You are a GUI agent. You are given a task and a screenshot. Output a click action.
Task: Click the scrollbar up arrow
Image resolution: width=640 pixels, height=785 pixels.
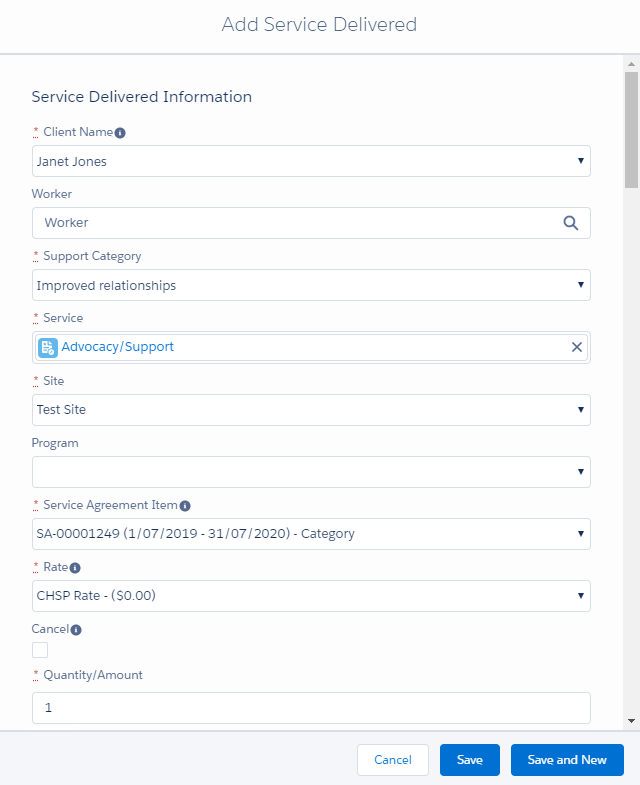pos(631,65)
